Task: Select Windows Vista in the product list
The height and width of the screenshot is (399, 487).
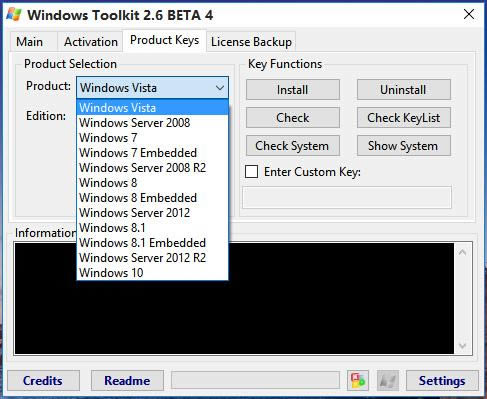Action: [x=153, y=108]
